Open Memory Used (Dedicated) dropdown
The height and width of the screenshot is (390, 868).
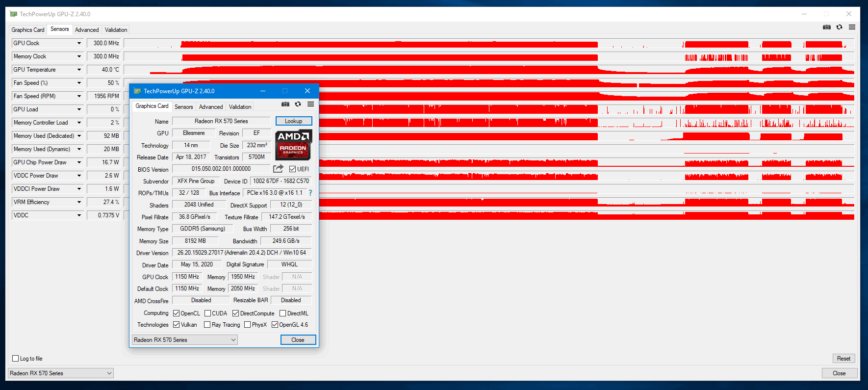tap(79, 136)
